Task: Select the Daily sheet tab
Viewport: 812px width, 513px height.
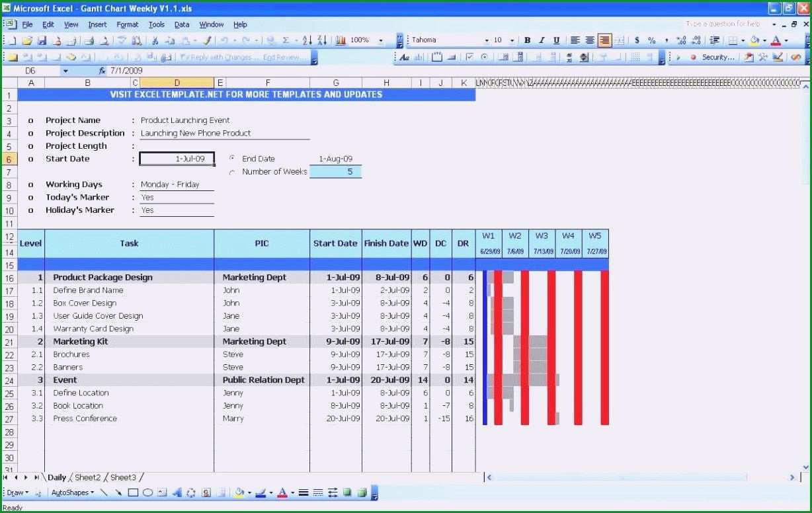Action: [x=57, y=477]
